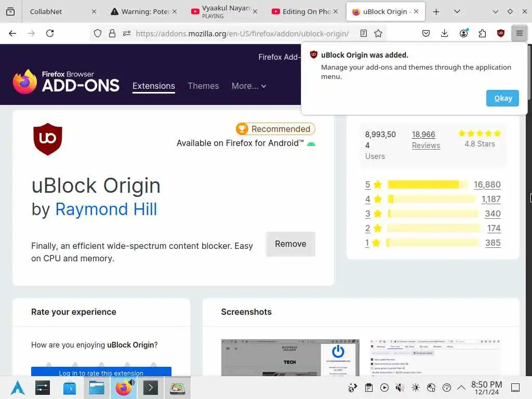The image size is (532, 399).
Task: Log in to rate this extension
Action: point(101,372)
